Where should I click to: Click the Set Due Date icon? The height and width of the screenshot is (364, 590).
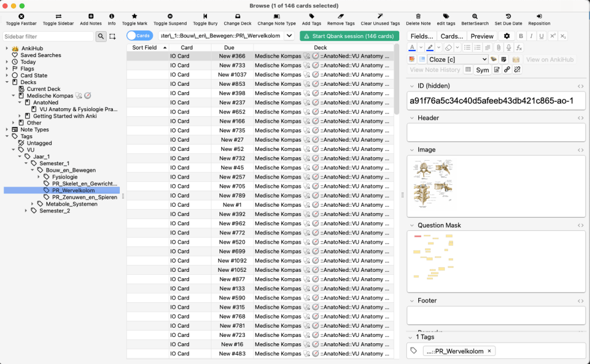[x=508, y=16]
